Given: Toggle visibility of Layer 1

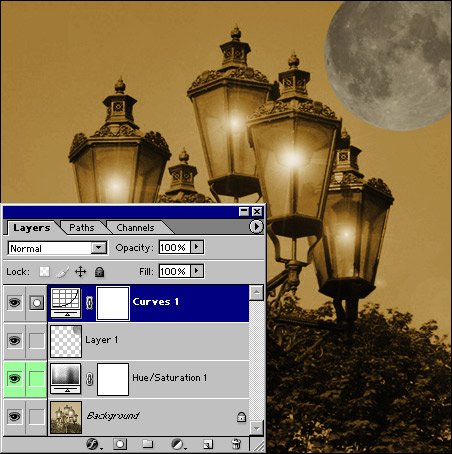Looking at the screenshot, I should pyautogui.click(x=14, y=341).
